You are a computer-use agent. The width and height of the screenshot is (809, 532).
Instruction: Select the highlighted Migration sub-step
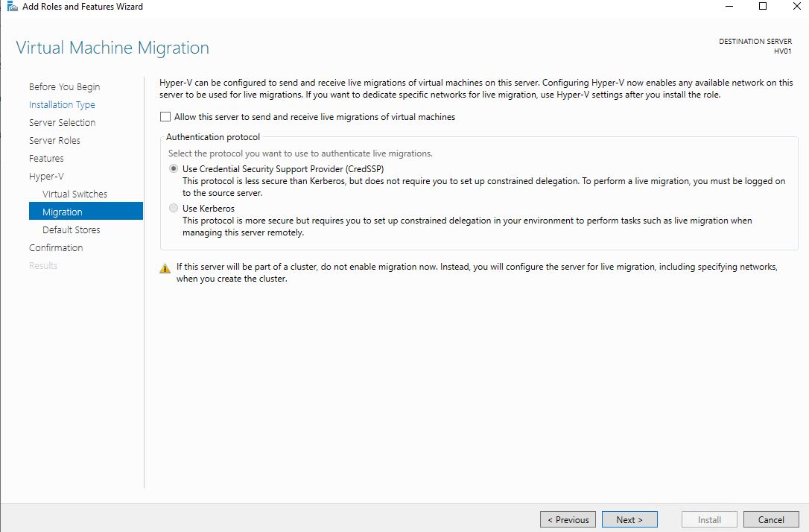[x=63, y=212]
